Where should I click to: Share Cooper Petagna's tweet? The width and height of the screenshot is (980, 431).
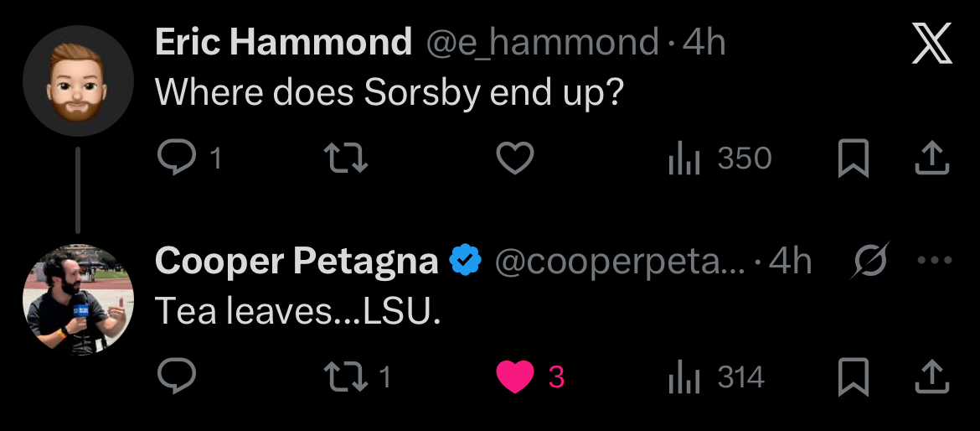(x=931, y=376)
